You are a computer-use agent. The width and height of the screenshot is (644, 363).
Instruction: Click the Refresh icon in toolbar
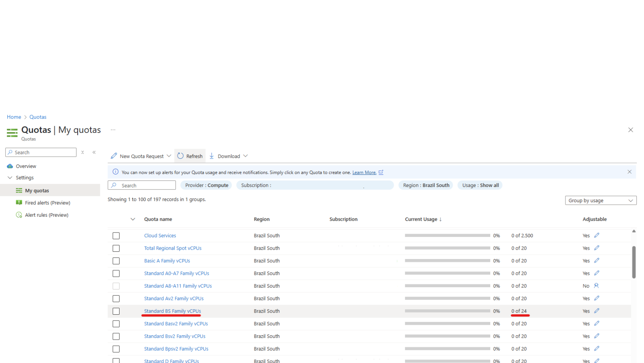click(180, 156)
